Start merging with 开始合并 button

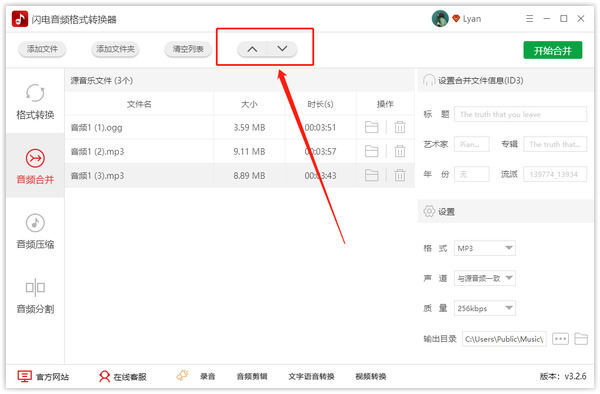(x=553, y=50)
